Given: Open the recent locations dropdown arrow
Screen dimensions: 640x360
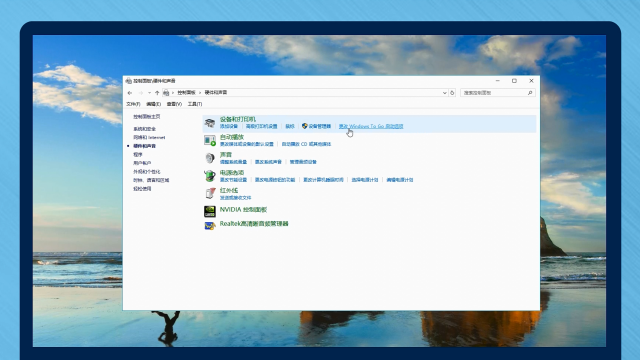Looking at the screenshot, I should point(149,93).
